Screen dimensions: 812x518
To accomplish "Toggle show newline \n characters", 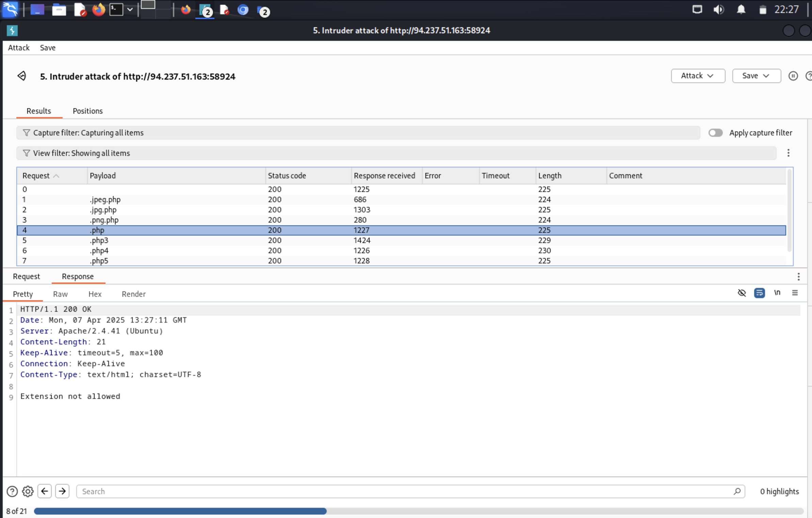I will (x=777, y=293).
